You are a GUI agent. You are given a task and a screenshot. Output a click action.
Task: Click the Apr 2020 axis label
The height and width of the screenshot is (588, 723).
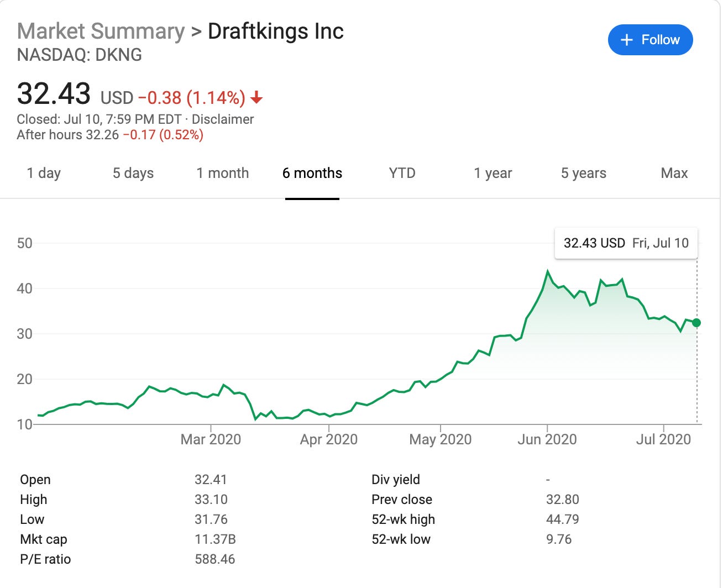[x=329, y=439]
